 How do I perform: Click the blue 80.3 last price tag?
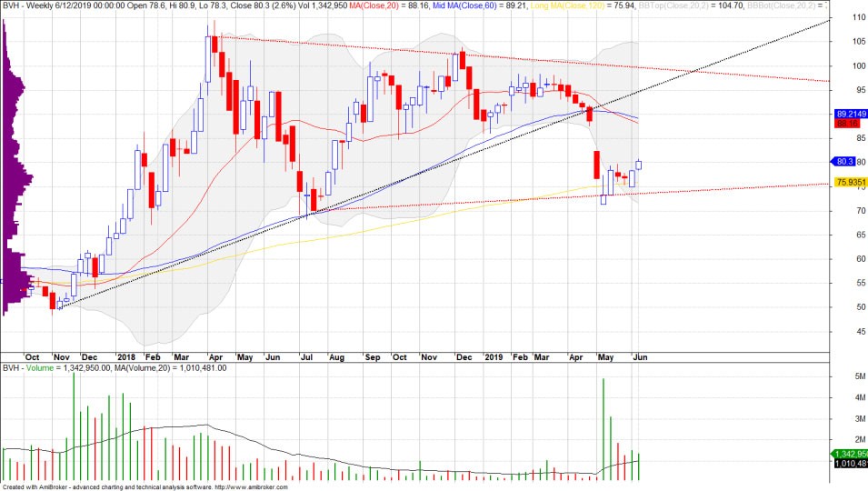tap(844, 162)
